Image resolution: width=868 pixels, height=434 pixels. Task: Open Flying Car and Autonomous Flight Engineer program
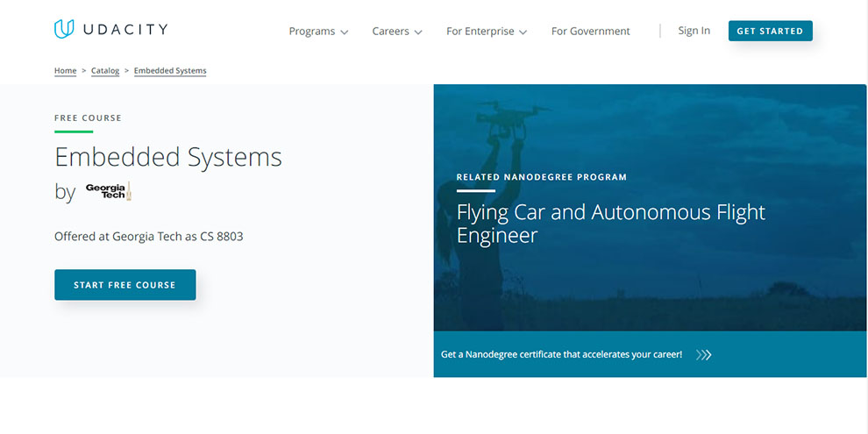610,224
